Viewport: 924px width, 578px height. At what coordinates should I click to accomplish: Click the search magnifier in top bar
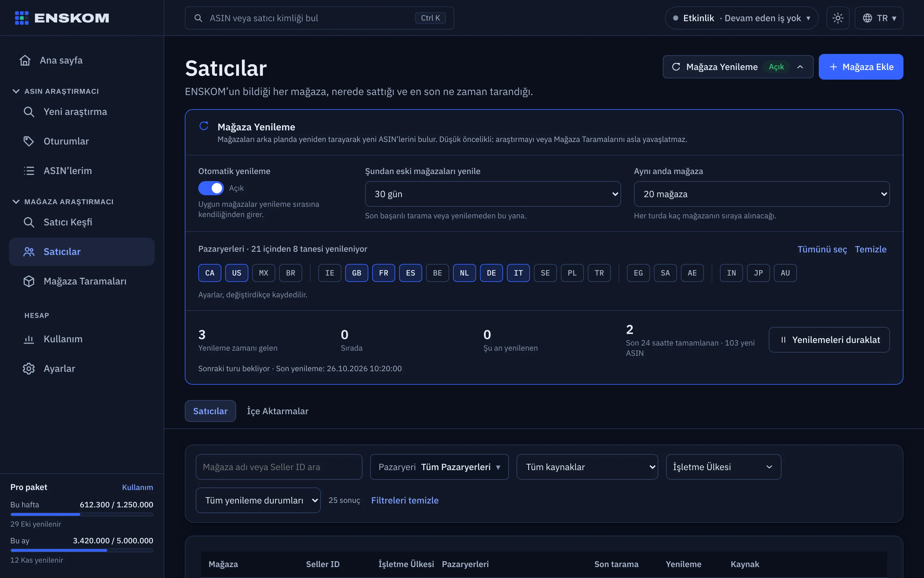[198, 18]
